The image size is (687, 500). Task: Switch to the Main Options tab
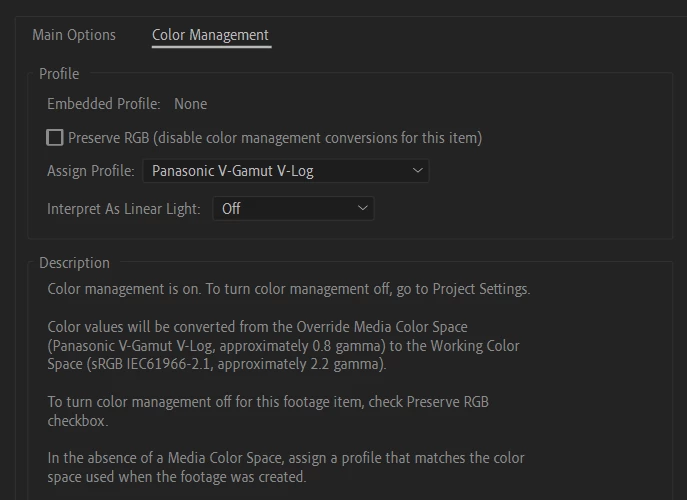pyautogui.click(x=74, y=35)
